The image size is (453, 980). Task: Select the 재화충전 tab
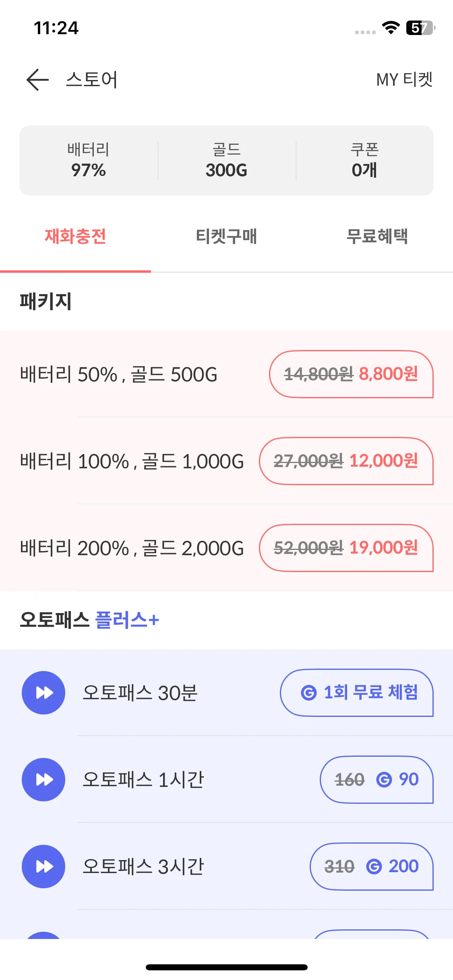point(75,236)
